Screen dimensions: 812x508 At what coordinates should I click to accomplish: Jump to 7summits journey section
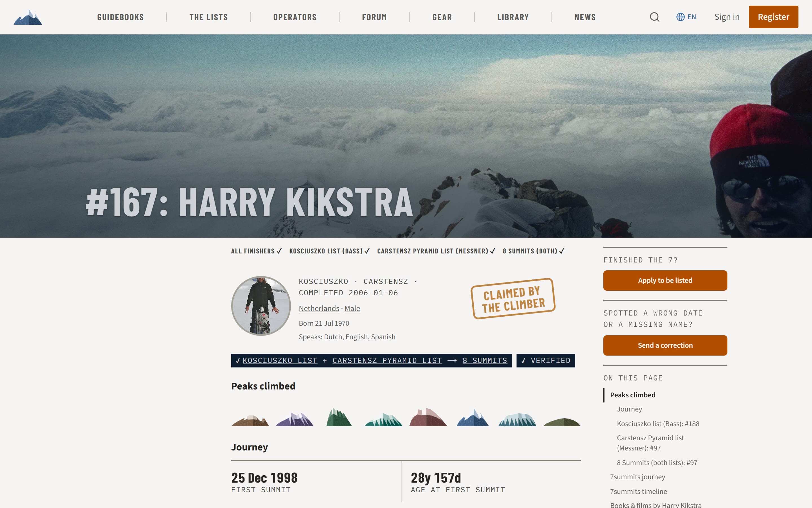pyautogui.click(x=637, y=477)
